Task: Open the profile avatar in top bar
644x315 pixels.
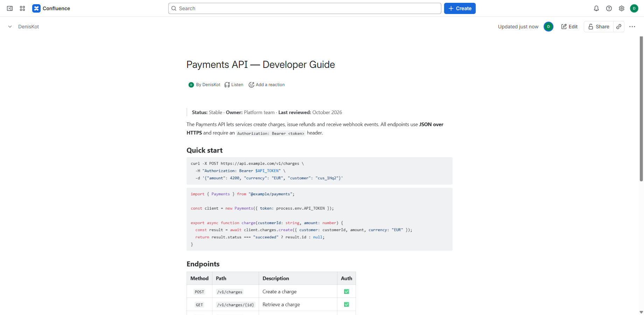Action: pyautogui.click(x=634, y=8)
